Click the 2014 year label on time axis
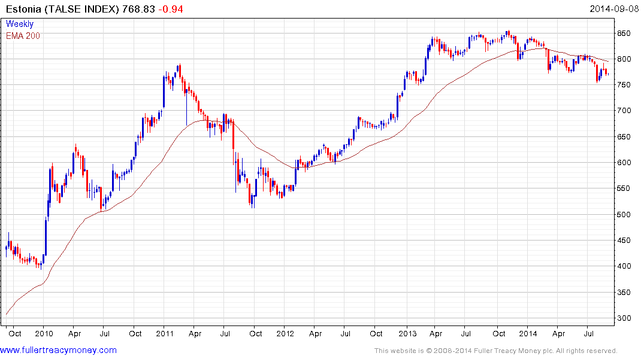Viewport: 644px width, 359px height. tap(528, 333)
